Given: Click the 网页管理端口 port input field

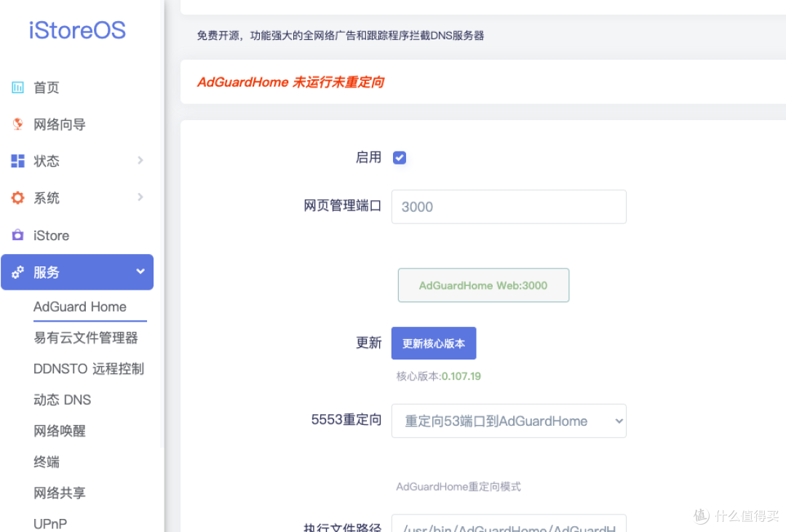Looking at the screenshot, I should 509,207.
